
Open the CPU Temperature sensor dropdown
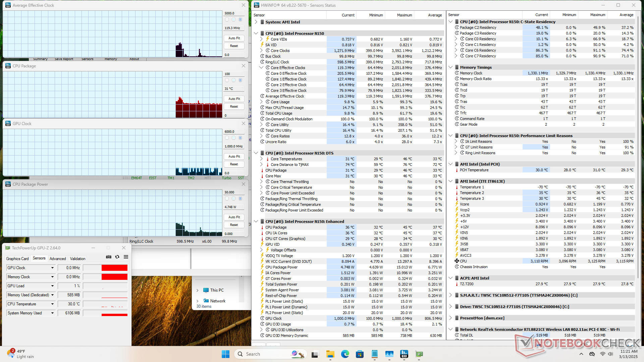(x=52, y=304)
